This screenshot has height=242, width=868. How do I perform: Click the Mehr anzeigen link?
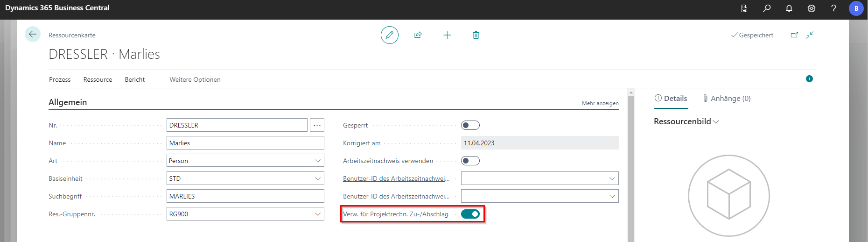(600, 103)
